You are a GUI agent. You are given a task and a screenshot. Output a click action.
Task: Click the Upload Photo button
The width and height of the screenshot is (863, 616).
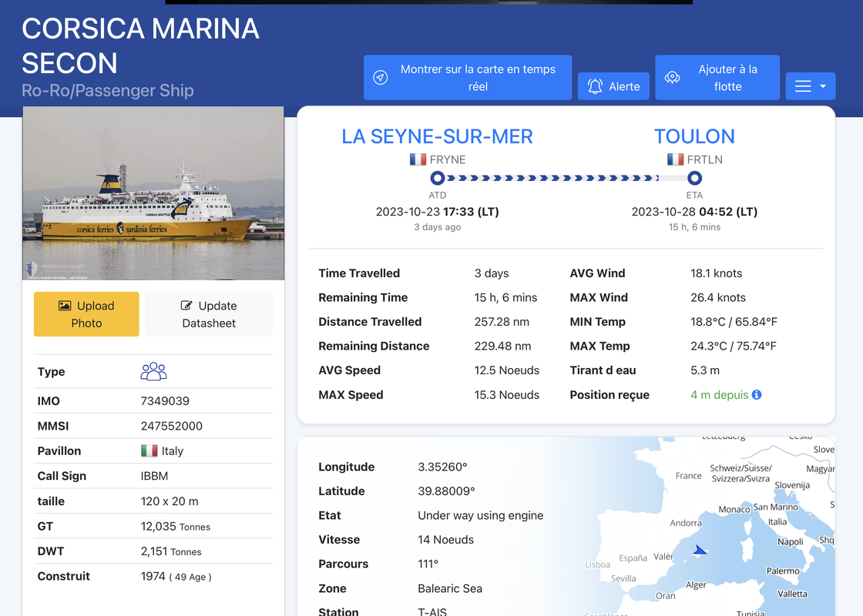point(86,314)
